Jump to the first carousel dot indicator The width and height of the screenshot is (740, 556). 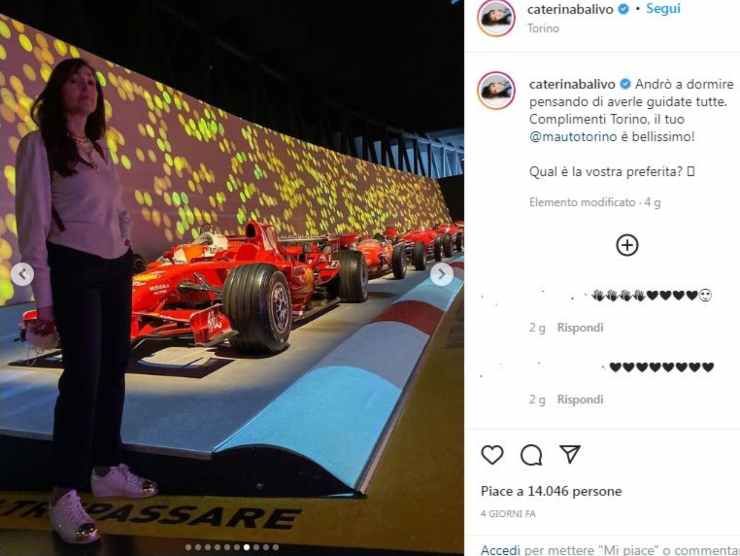tap(188, 548)
